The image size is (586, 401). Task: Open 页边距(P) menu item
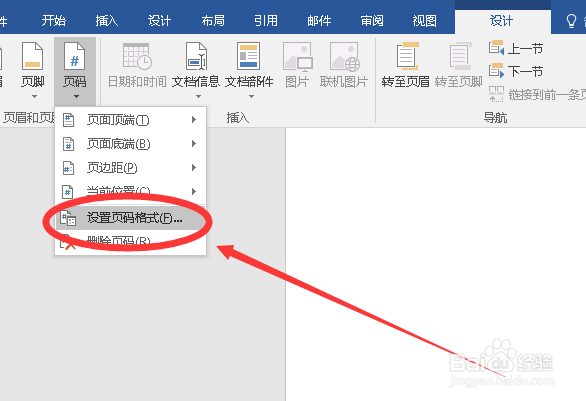pyautogui.click(x=130, y=167)
